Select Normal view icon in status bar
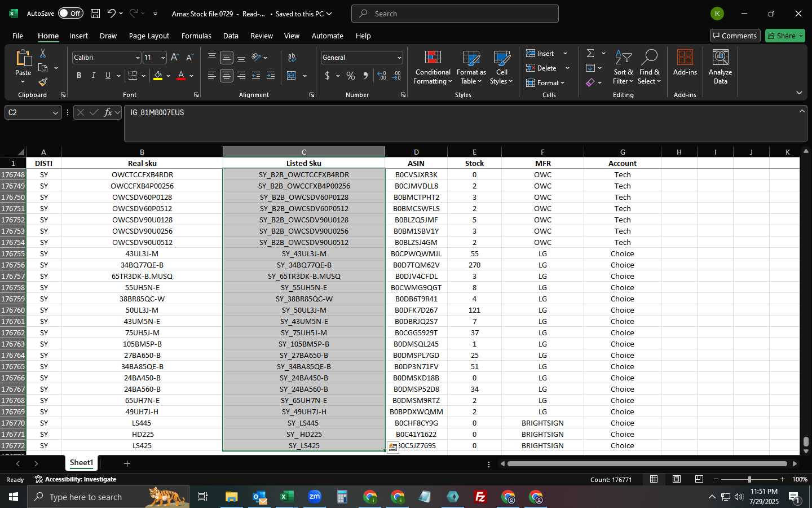Image resolution: width=812 pixels, height=508 pixels. [x=654, y=479]
